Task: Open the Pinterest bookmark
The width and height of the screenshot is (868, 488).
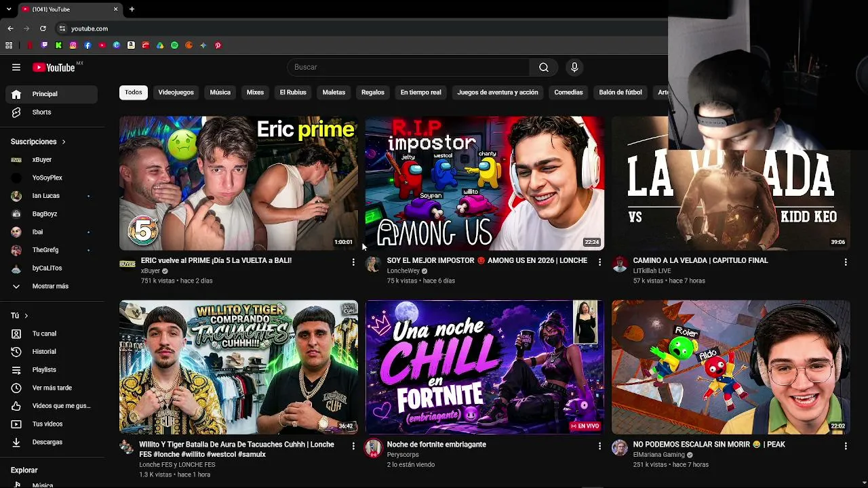Action: [218, 45]
